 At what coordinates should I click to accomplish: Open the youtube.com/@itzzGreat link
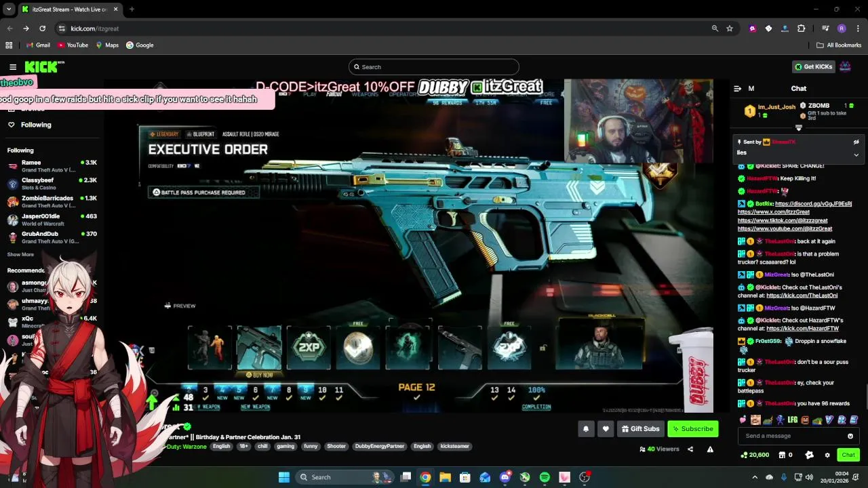785,229
